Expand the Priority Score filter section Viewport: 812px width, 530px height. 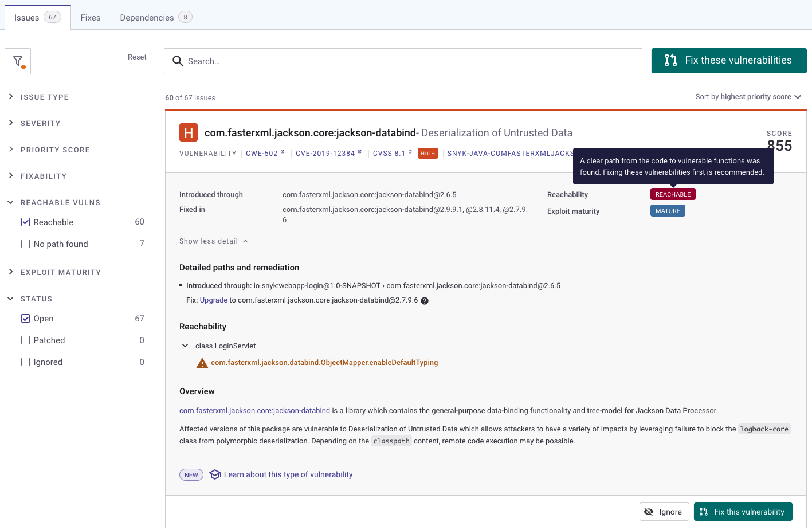coord(49,150)
